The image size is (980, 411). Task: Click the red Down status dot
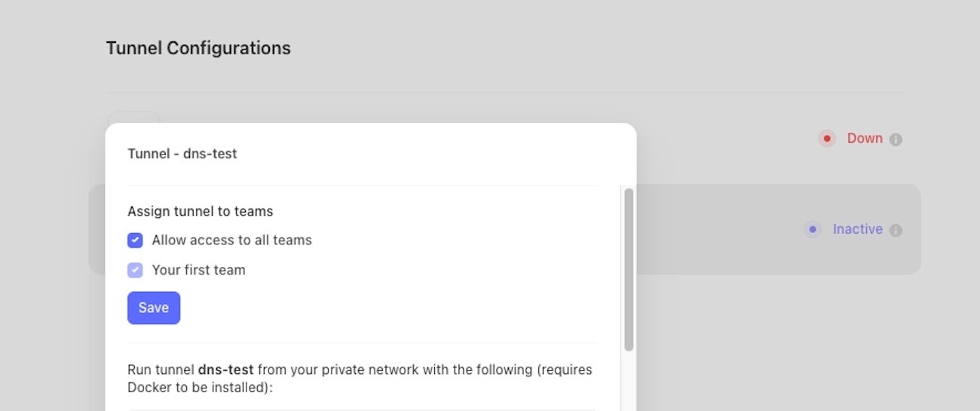(x=827, y=139)
